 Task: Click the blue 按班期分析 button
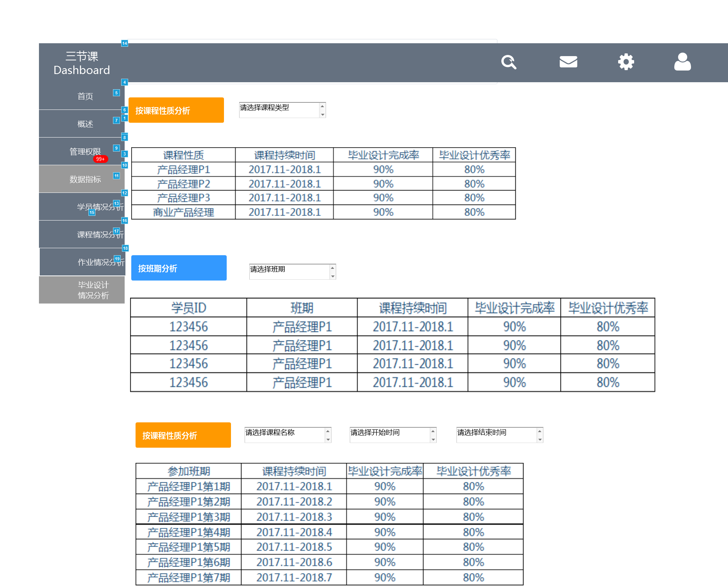(x=179, y=268)
